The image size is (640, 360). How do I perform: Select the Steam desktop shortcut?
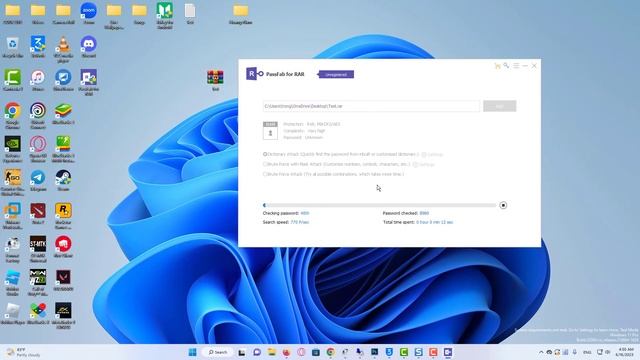click(x=63, y=181)
